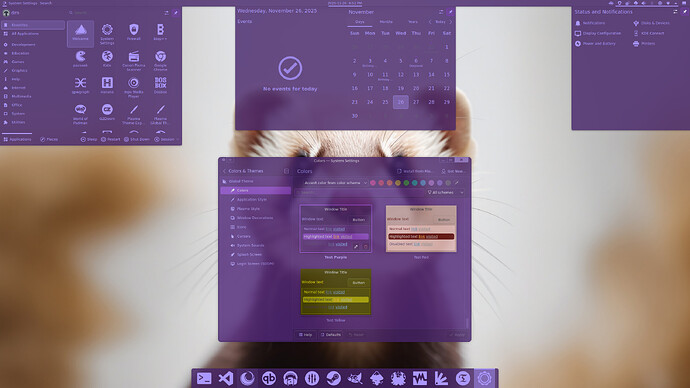Viewport: 690px width, 388px height.
Task: Toggle pin on Status and Notifications popup
Action: [x=684, y=12]
